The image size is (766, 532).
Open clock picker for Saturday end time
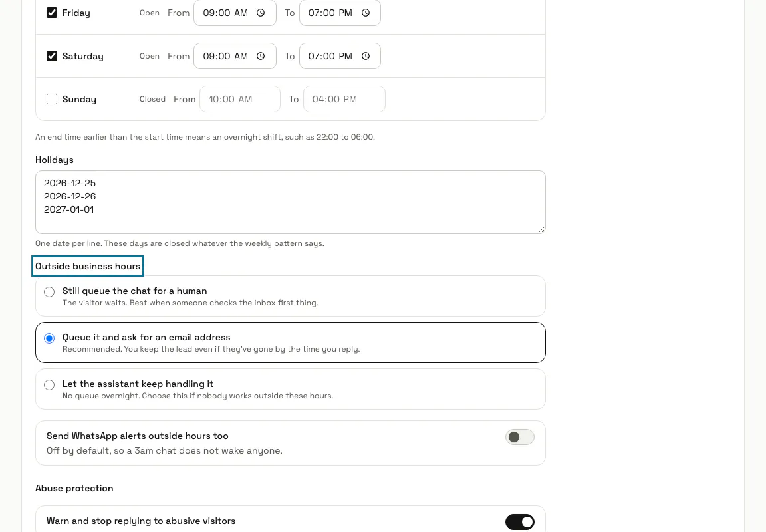pyautogui.click(x=366, y=56)
